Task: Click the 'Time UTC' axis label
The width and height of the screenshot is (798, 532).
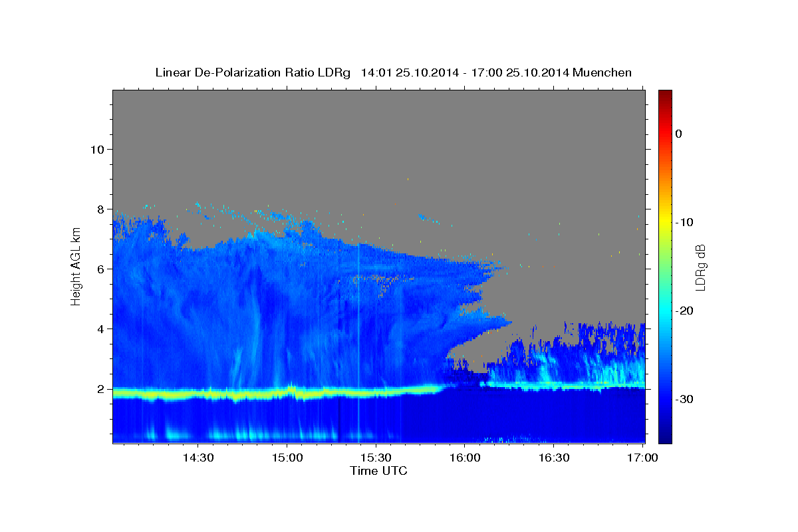Action: click(378, 471)
